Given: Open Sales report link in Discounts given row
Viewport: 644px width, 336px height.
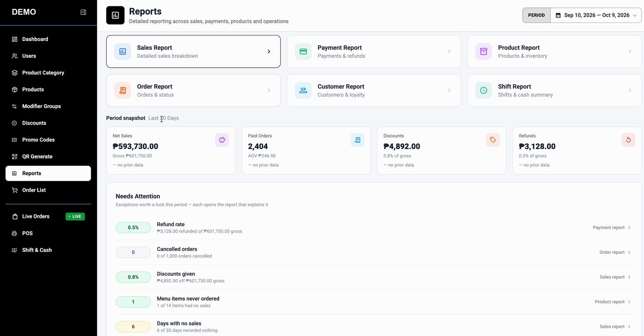Looking at the screenshot, I should (615, 277).
